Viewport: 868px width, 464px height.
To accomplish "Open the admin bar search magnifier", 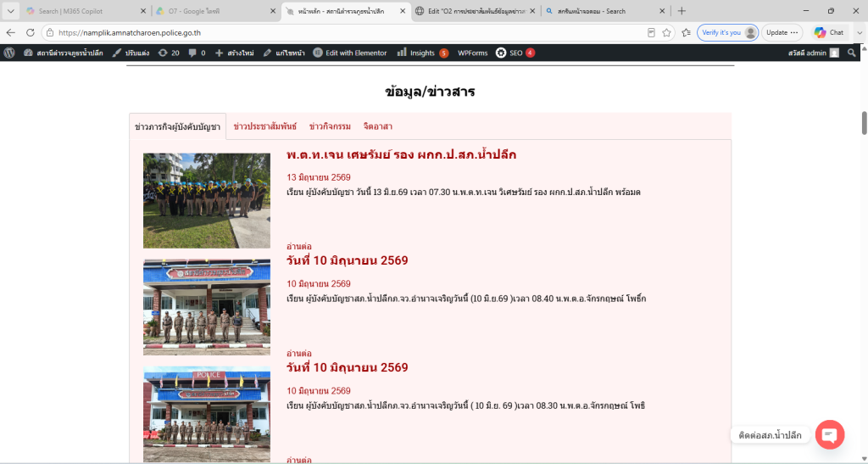I will [x=851, y=53].
